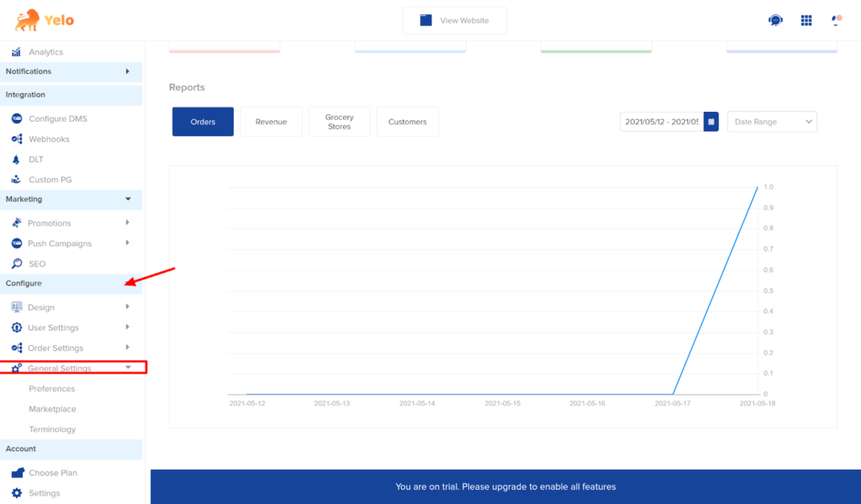The image size is (861, 504).
Task: Expand the Promotions submenu arrow
Action: (128, 223)
